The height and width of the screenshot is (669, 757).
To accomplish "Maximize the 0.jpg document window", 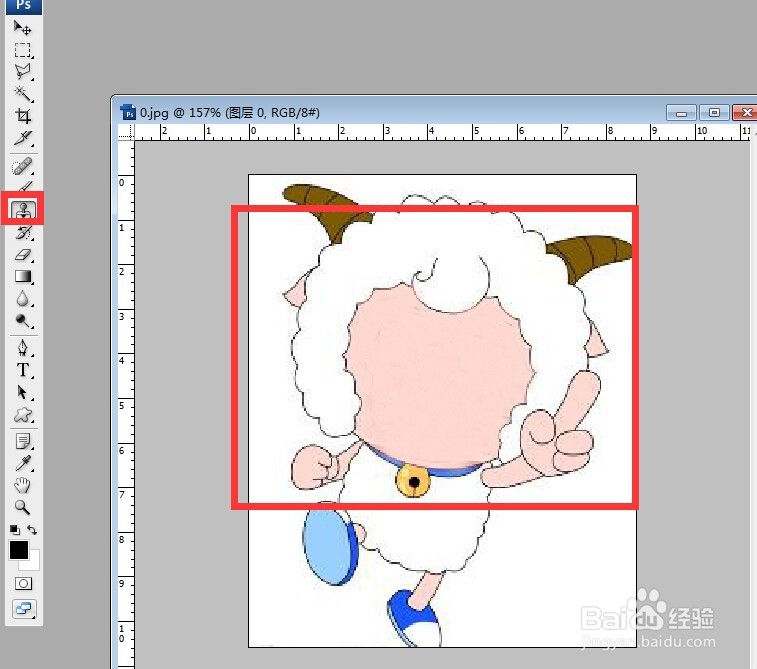I will 714,113.
